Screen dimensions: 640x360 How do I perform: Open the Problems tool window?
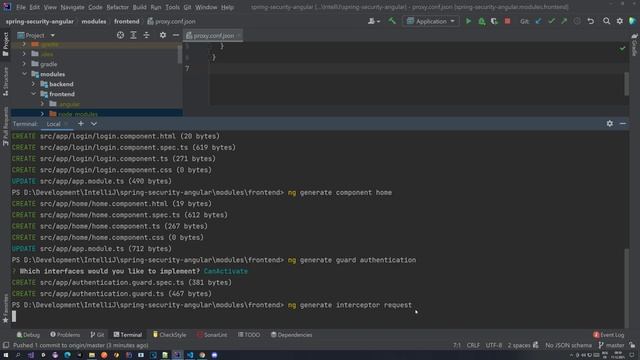65,335
